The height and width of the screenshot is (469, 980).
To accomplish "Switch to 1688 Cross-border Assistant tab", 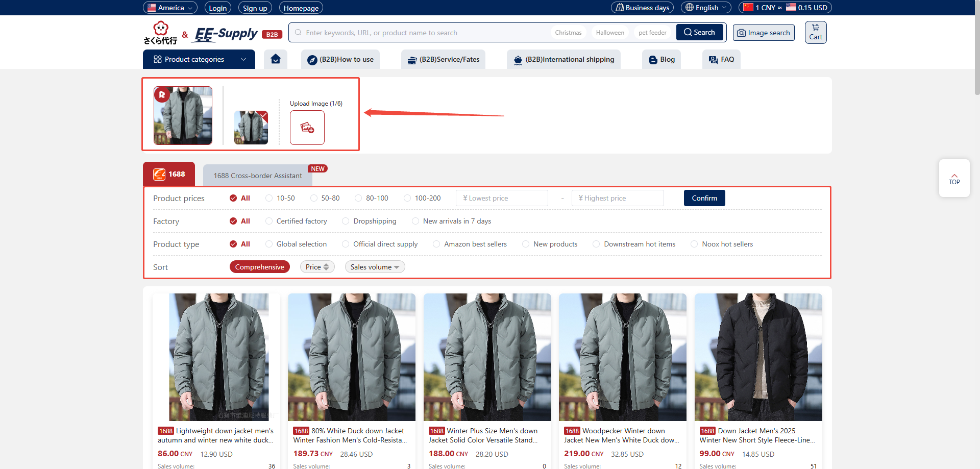I will point(258,176).
